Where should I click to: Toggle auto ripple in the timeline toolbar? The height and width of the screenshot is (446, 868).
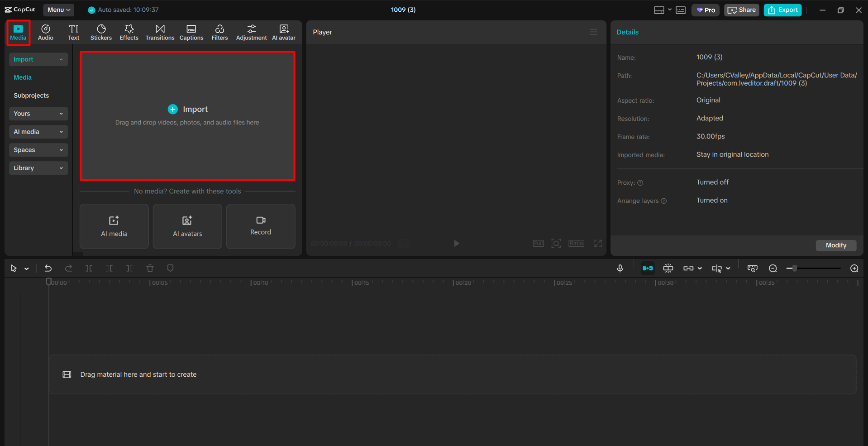[648, 268]
